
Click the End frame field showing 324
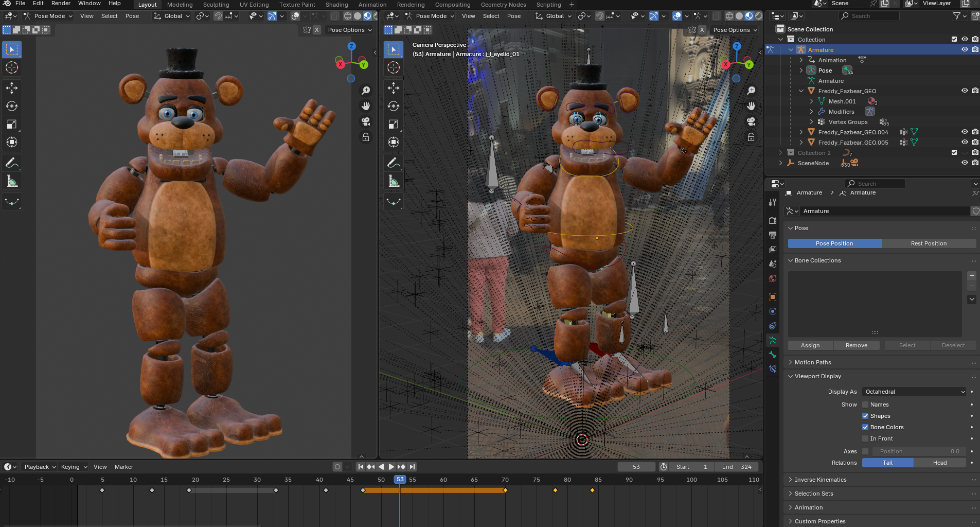(x=737, y=467)
